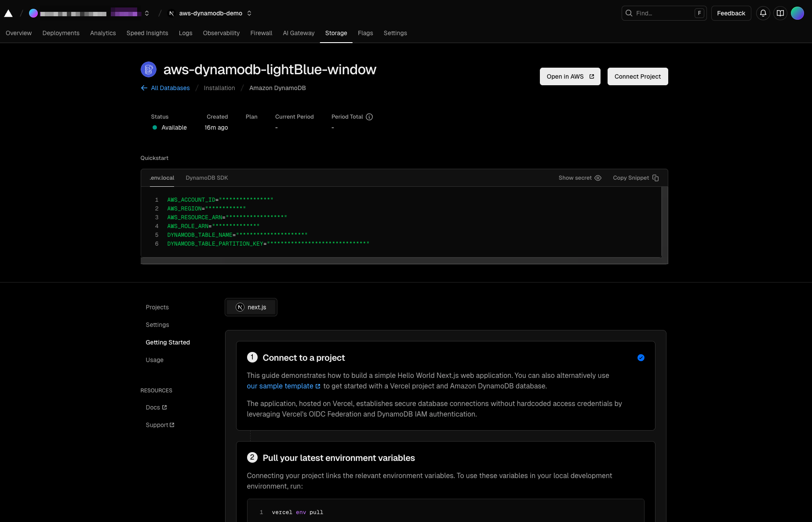Expand the team switcher chevron
Image resolution: width=812 pixels, height=522 pixels.
tap(147, 13)
